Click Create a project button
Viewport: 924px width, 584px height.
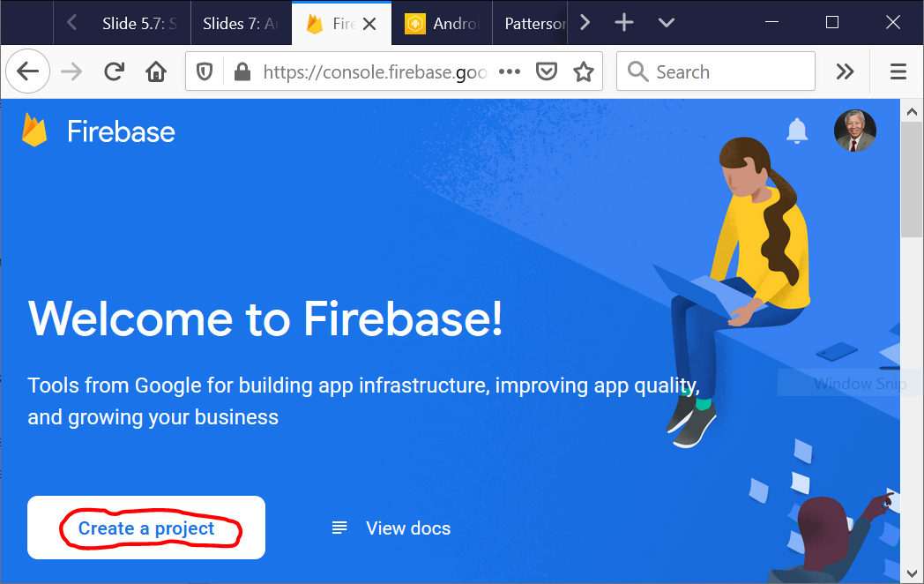coord(146,528)
